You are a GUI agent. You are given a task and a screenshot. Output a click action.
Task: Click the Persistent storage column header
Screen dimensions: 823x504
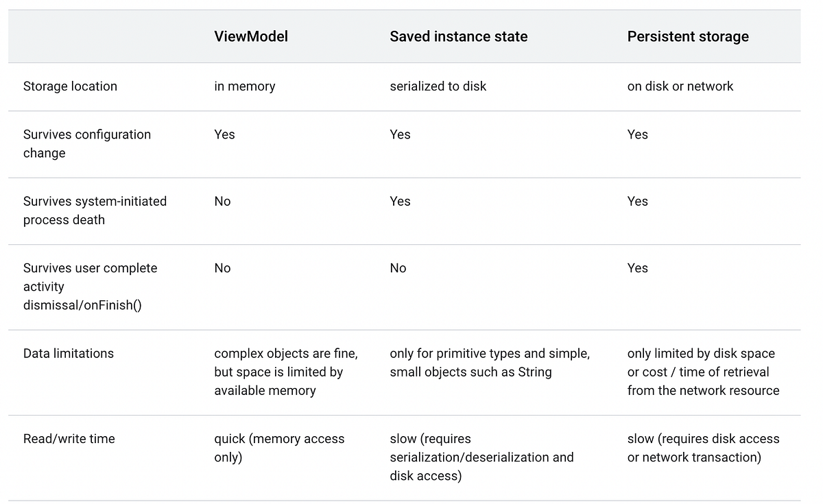[x=688, y=37]
